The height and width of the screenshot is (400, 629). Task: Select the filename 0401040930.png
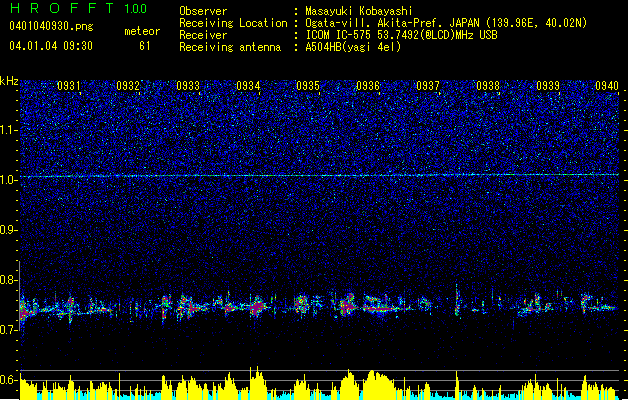(x=51, y=26)
